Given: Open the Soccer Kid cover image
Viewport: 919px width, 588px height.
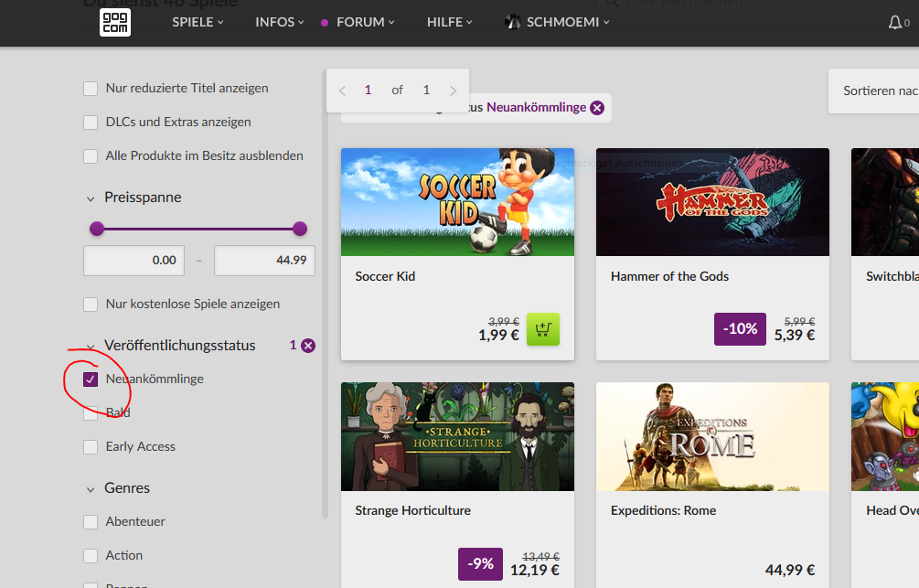Looking at the screenshot, I should click(x=458, y=202).
